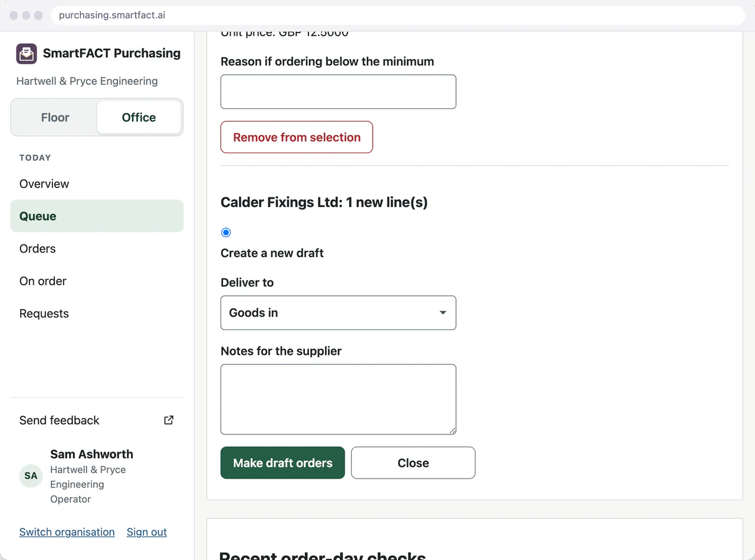Open the Deliver to dropdown

(x=338, y=312)
